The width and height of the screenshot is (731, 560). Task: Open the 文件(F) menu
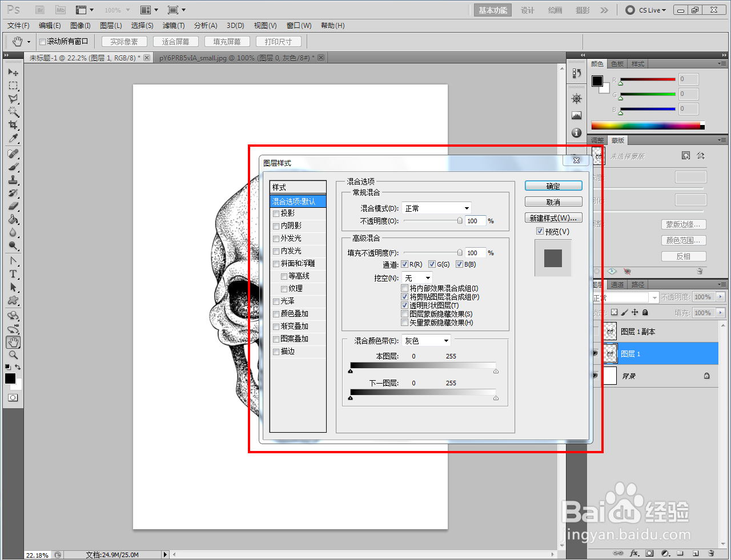pos(18,26)
